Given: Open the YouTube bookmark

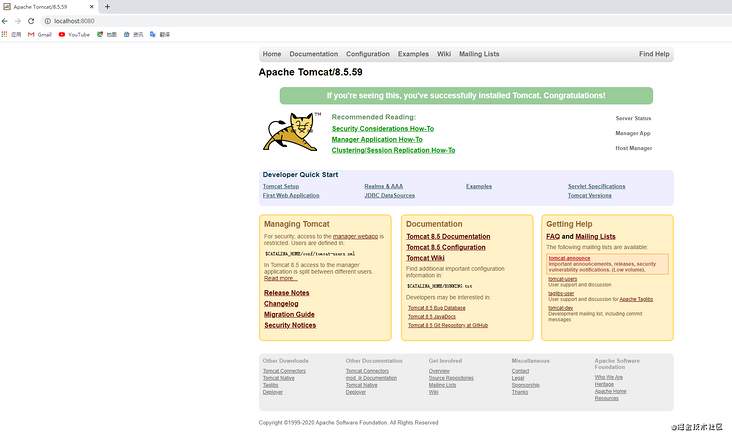Looking at the screenshot, I should pos(74,34).
